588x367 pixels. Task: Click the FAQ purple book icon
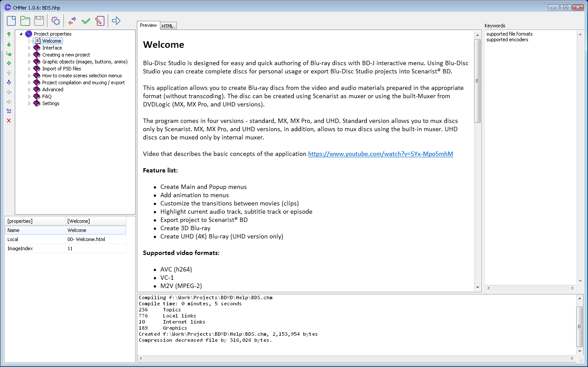[37, 96]
